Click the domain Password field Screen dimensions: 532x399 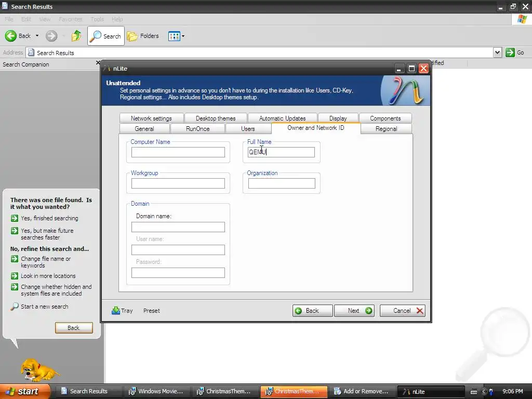pyautogui.click(x=178, y=273)
